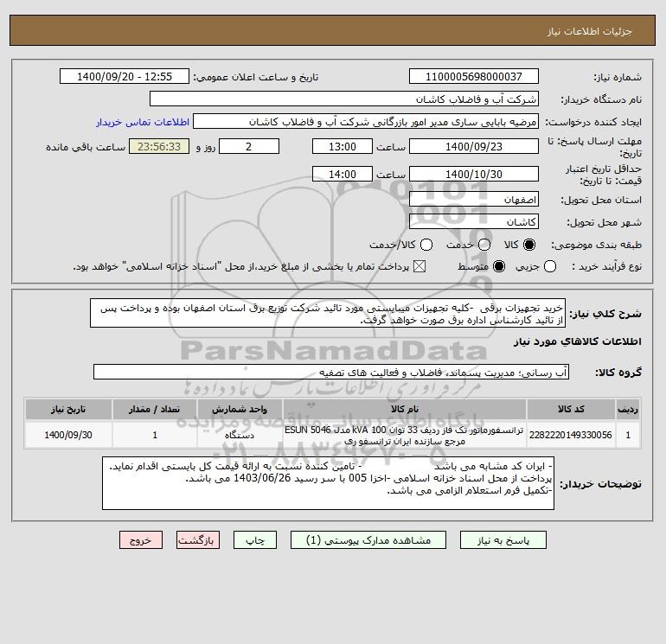Screen dimensions: 666x644
Task: Click the ترانسفورماتور تک فاز product name cell
Action: tap(404, 435)
